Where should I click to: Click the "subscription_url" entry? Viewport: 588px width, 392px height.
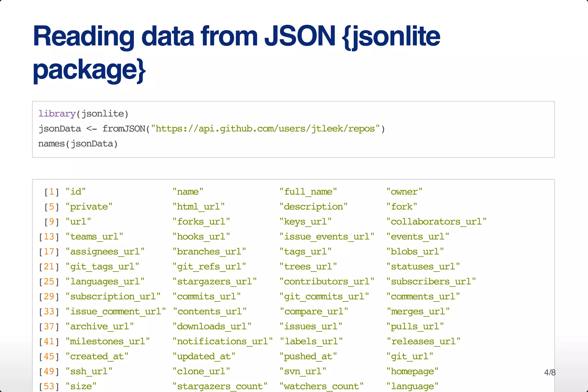113,297
